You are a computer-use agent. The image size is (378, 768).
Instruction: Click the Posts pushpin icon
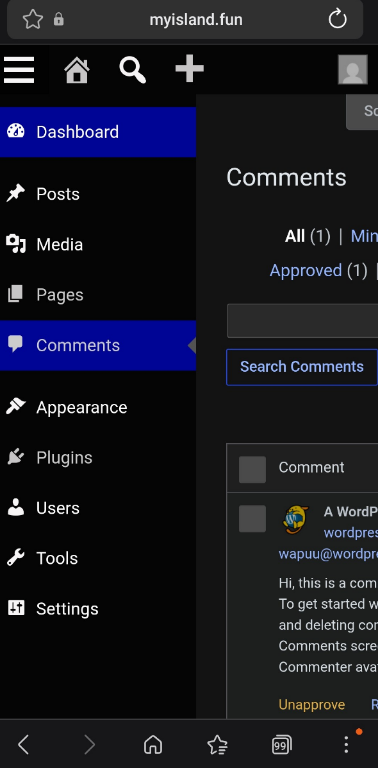(x=16, y=193)
